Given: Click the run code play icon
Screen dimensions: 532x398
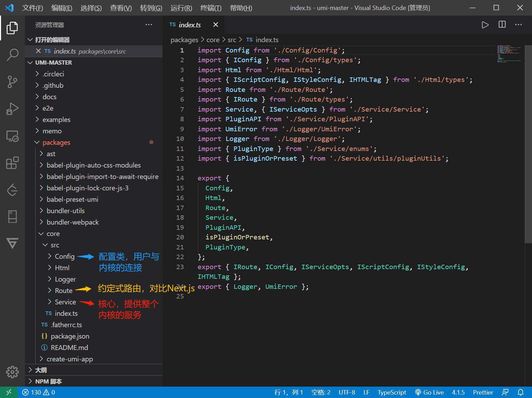Looking at the screenshot, I should [485, 25].
